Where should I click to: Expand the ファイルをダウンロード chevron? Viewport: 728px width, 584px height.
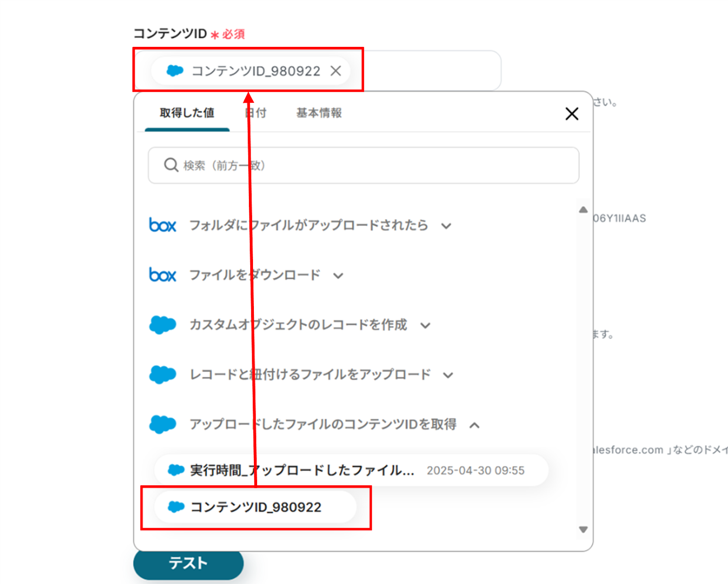pos(338,276)
